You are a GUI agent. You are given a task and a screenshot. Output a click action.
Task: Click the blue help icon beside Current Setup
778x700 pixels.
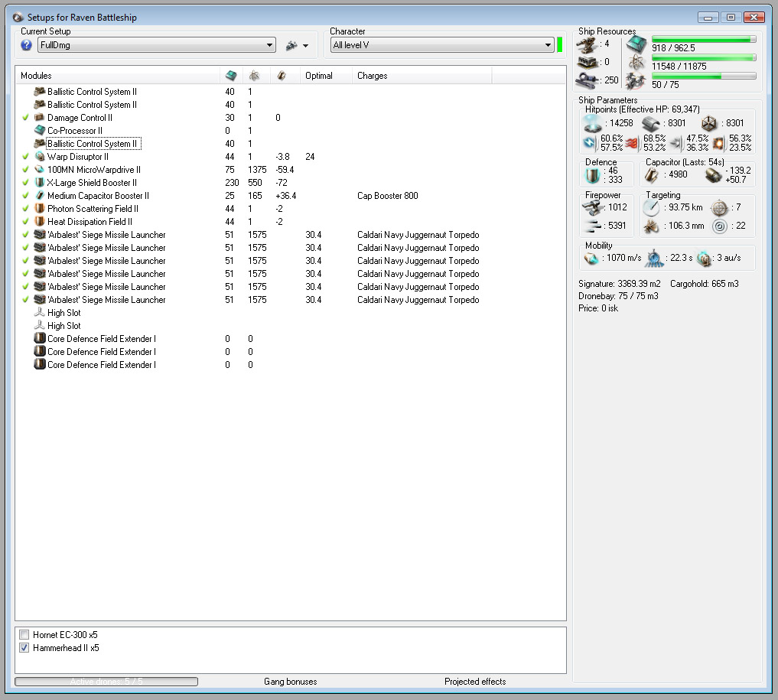pos(26,46)
